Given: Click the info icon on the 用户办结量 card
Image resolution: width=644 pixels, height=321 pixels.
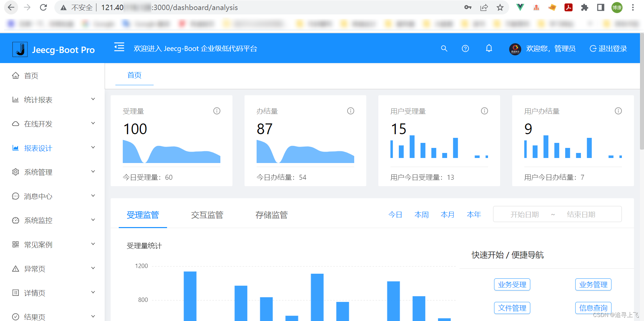Looking at the screenshot, I should tap(618, 111).
